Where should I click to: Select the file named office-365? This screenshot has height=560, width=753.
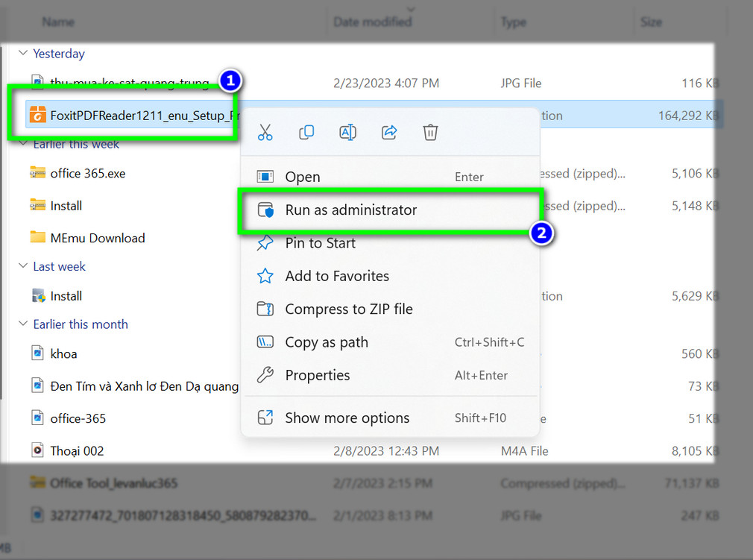78,418
